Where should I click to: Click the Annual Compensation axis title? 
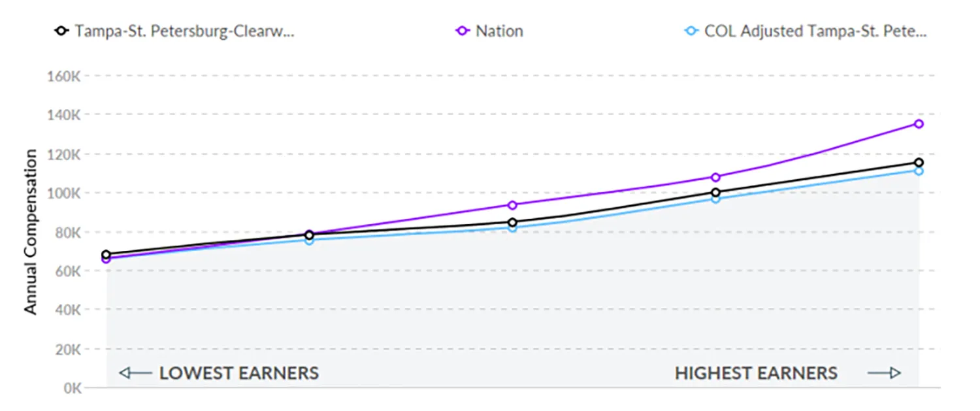pyautogui.click(x=31, y=232)
